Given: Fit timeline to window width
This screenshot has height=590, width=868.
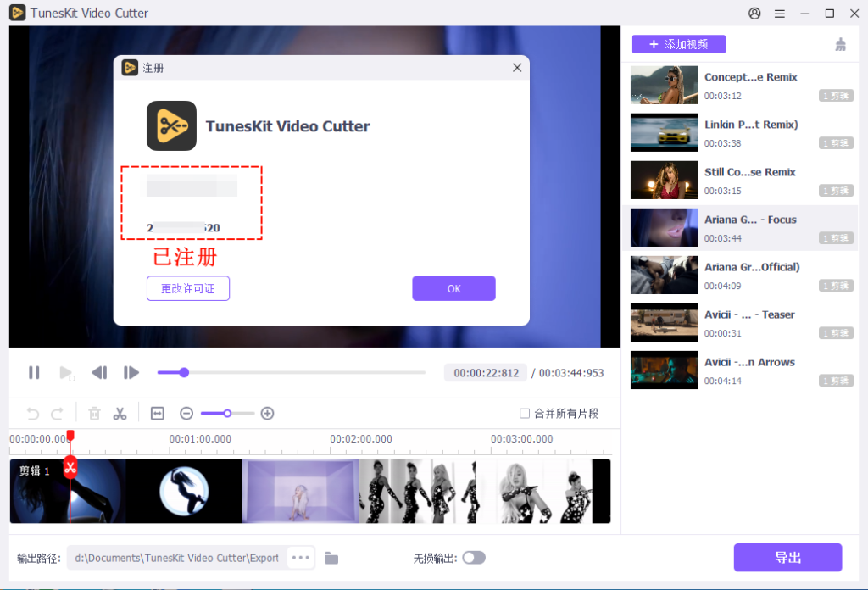Looking at the screenshot, I should point(157,414).
